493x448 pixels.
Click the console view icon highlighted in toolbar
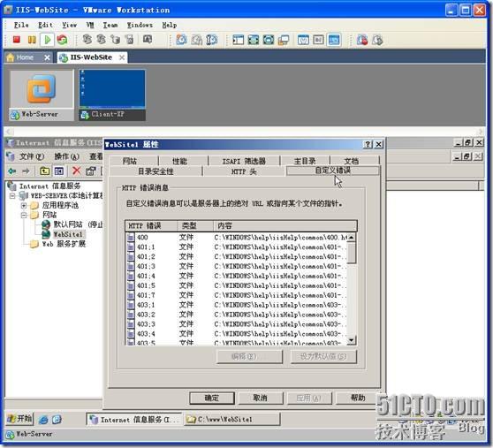(x=334, y=40)
